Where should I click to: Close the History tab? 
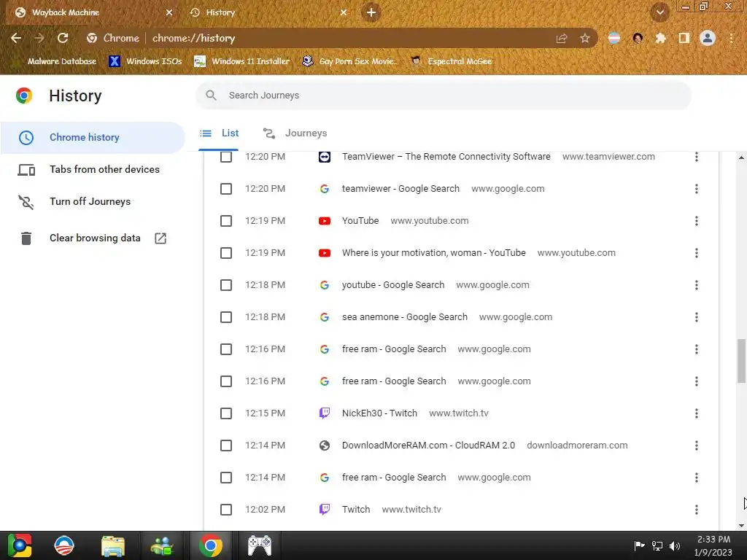344,12
